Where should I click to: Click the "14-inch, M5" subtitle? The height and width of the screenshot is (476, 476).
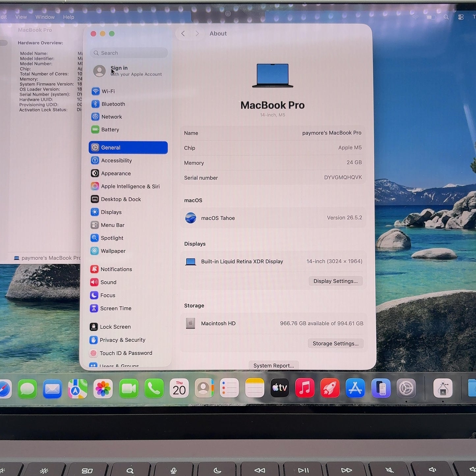pos(272,115)
